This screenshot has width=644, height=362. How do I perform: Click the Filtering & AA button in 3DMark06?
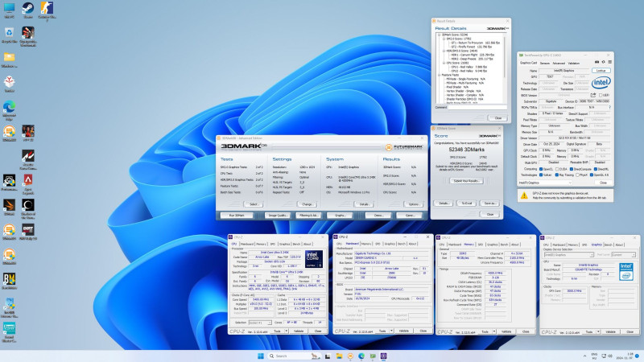click(308, 215)
